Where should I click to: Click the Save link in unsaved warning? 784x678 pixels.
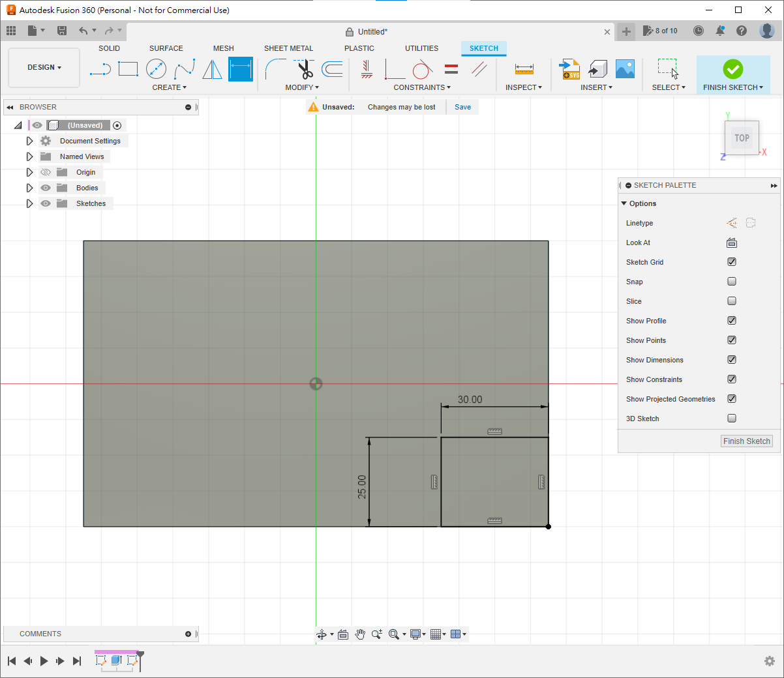pos(462,107)
